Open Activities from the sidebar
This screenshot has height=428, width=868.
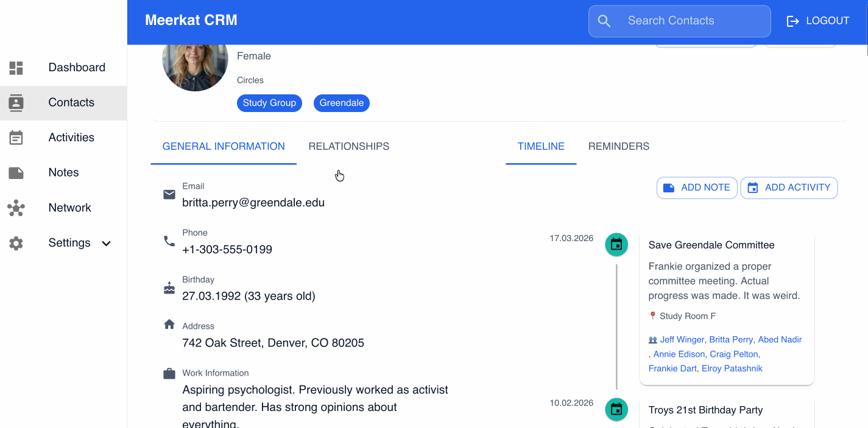tap(63, 138)
